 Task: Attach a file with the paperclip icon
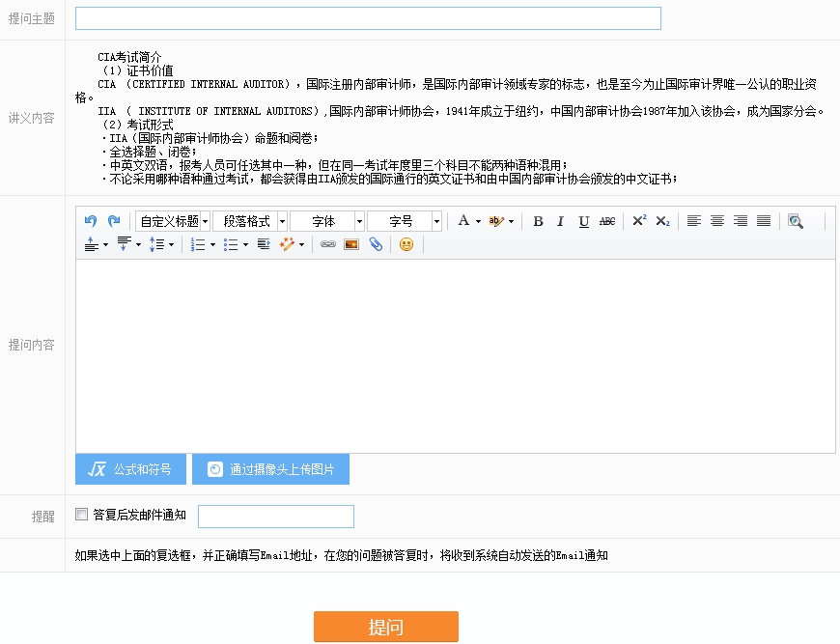(376, 244)
